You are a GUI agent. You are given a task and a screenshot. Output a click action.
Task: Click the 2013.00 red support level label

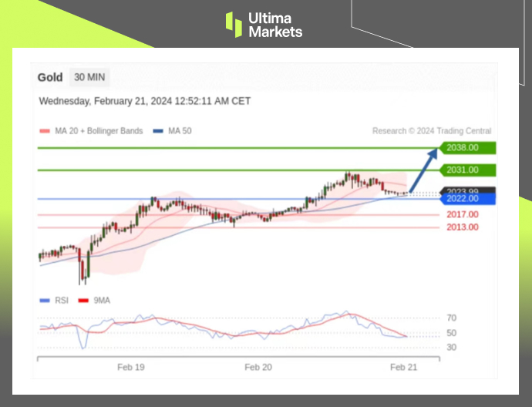click(x=462, y=227)
